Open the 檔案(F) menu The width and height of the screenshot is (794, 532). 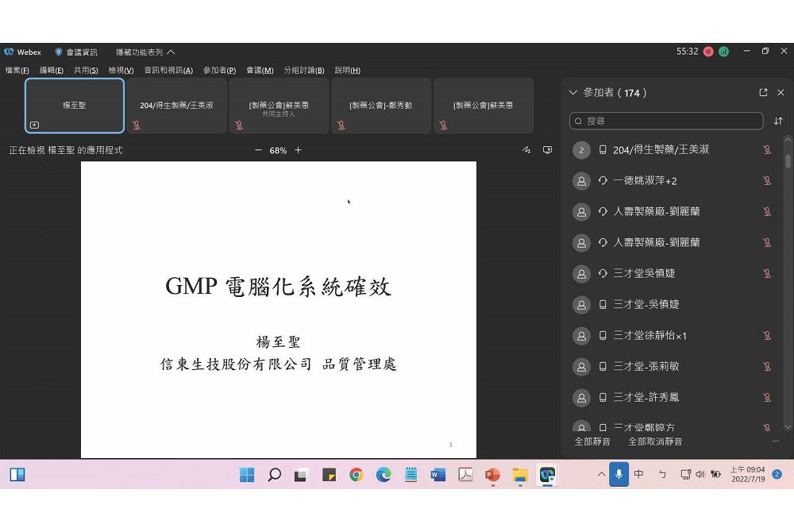(x=17, y=71)
